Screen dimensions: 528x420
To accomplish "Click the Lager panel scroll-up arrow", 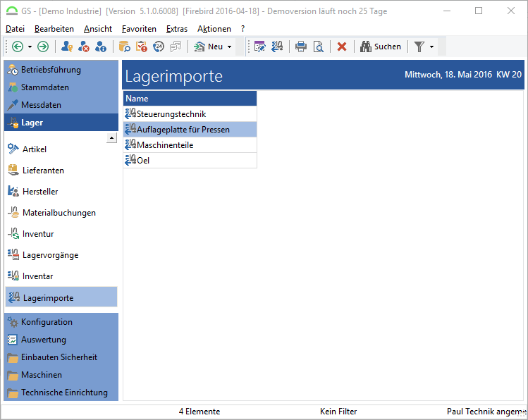I will (111, 137).
